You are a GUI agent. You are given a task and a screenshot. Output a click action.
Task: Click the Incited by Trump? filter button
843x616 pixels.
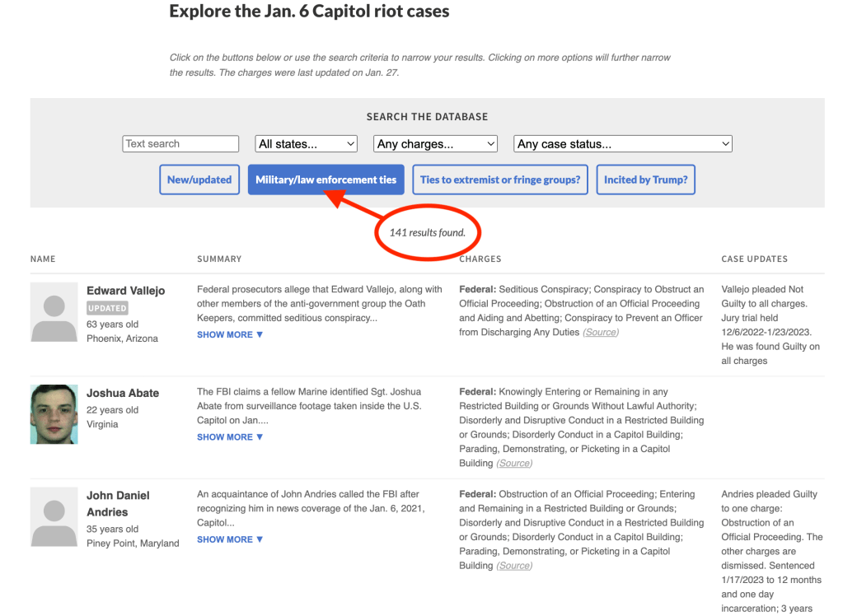(x=645, y=180)
